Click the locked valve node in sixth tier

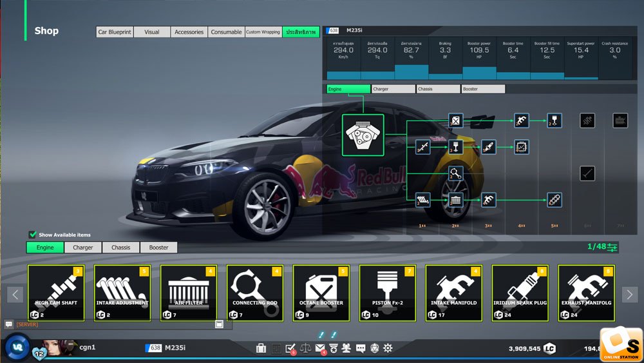coord(587,173)
